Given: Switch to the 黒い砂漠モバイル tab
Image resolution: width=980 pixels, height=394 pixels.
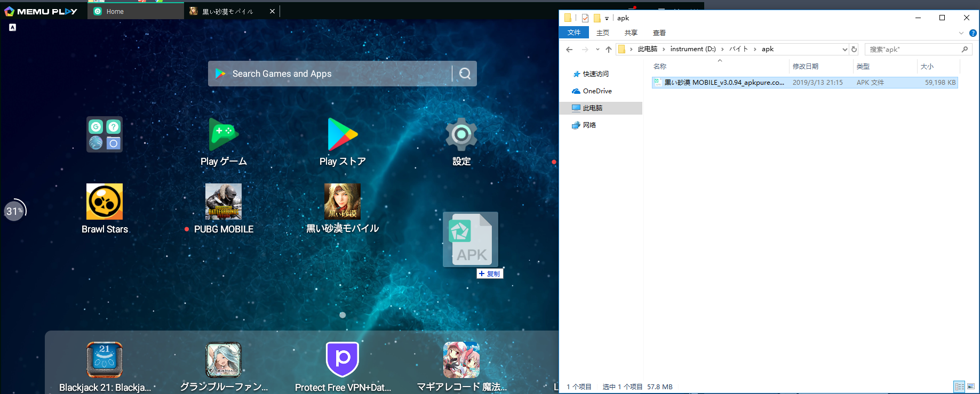Looking at the screenshot, I should 228,11.
